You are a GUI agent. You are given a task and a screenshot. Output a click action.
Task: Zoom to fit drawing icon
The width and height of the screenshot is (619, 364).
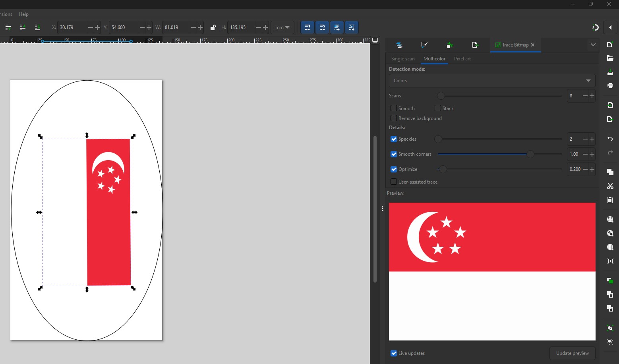(x=610, y=233)
